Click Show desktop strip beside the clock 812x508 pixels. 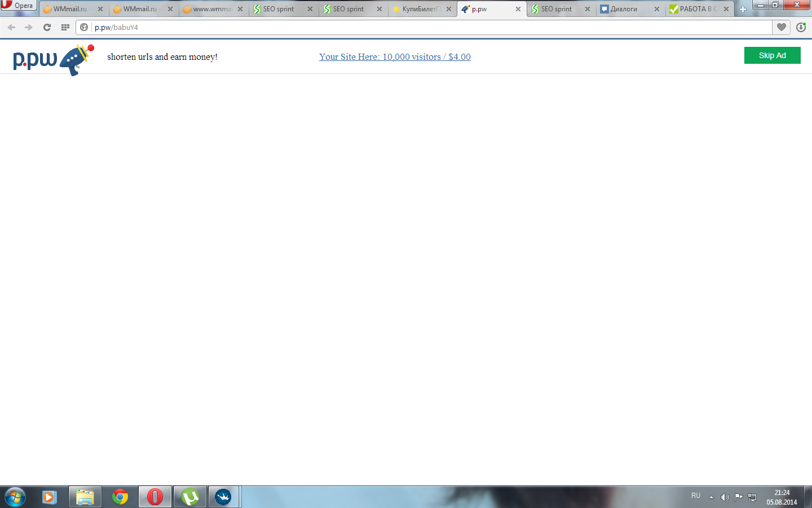click(x=808, y=497)
